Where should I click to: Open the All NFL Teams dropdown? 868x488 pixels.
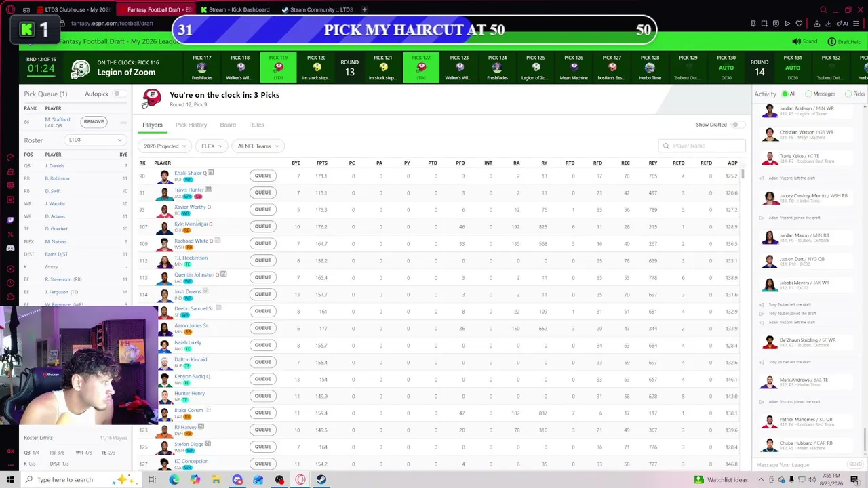coord(258,146)
